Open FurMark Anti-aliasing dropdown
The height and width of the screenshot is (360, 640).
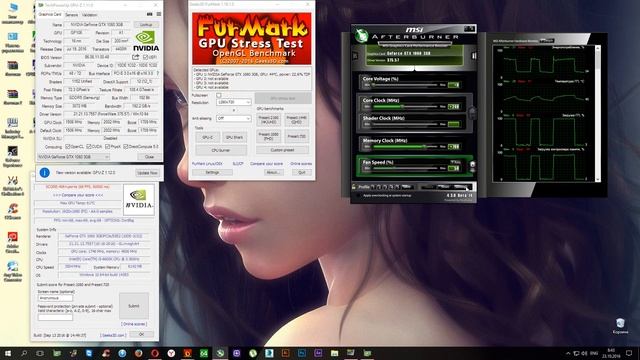(x=233, y=118)
